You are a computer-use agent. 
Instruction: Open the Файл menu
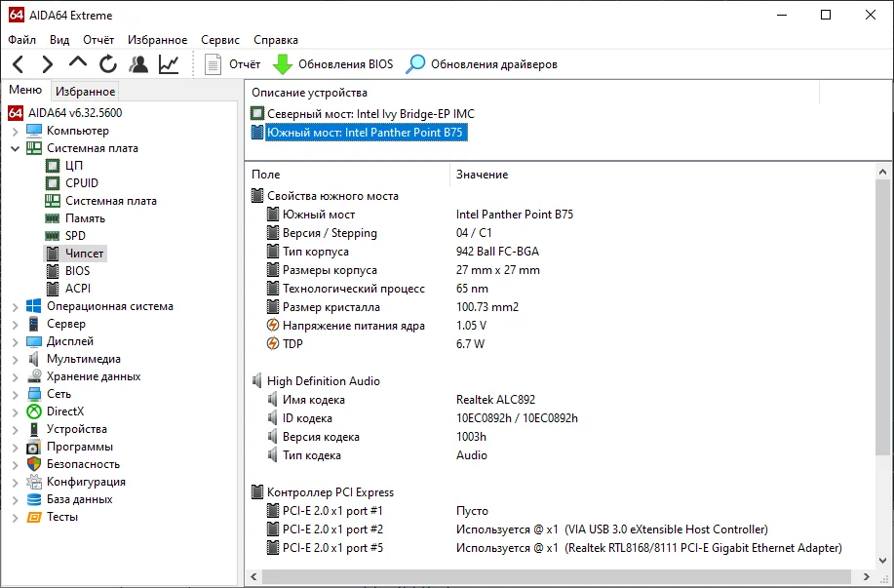[22, 40]
